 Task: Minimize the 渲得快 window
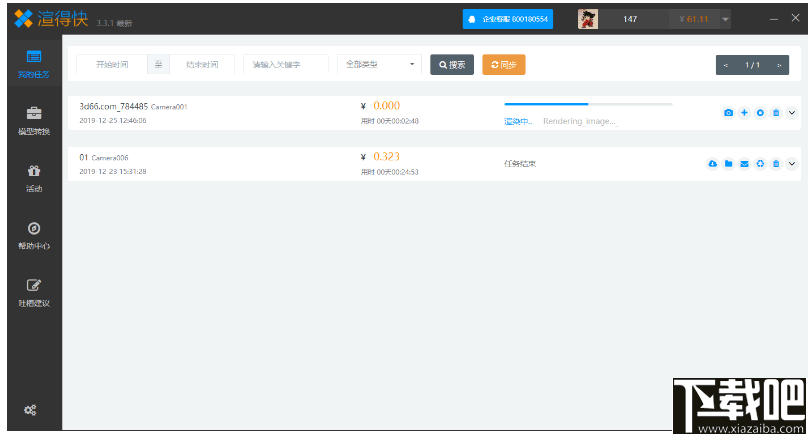[773, 19]
